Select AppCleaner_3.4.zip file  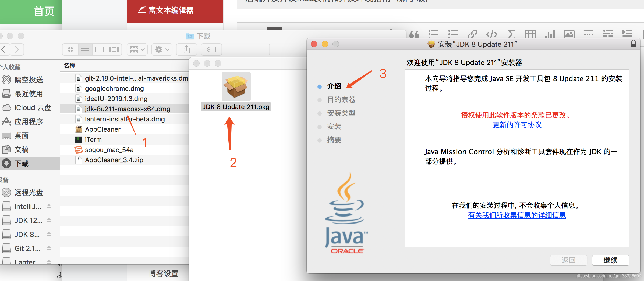point(125,160)
